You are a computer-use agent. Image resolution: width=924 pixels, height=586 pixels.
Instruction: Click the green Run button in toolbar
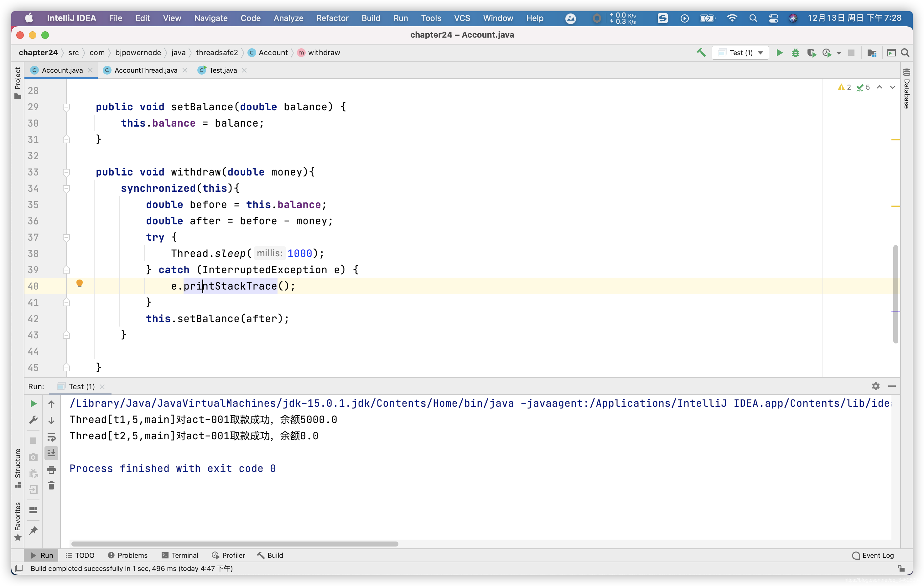click(779, 53)
